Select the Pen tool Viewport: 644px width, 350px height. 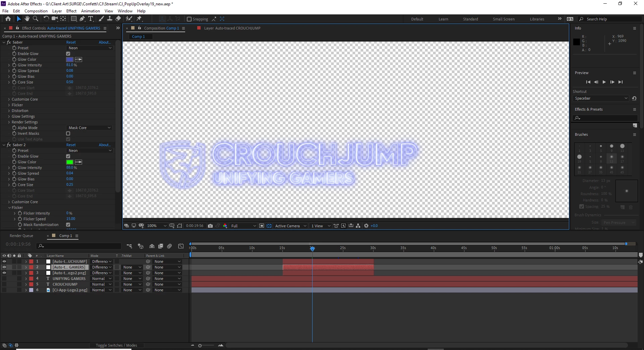(82, 19)
